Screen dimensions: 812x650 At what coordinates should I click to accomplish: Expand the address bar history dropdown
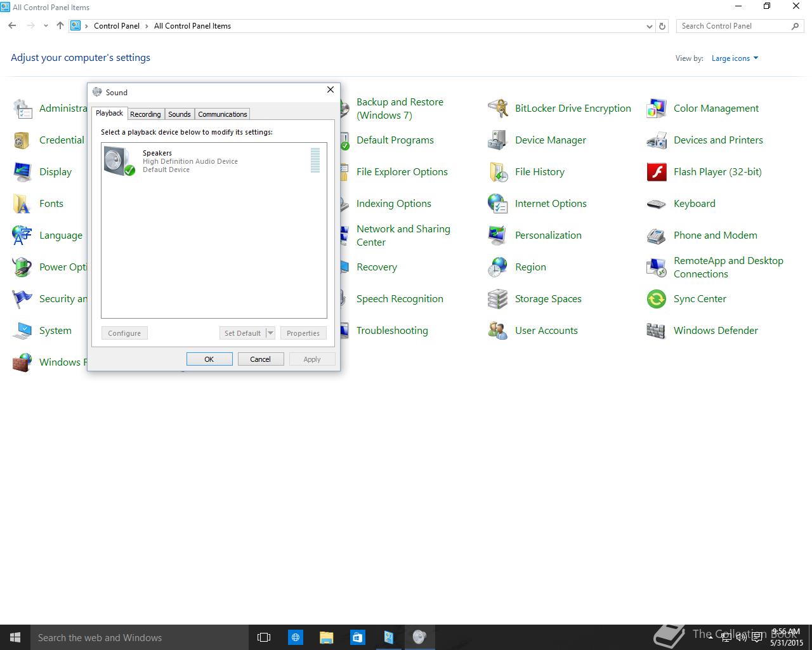point(649,26)
